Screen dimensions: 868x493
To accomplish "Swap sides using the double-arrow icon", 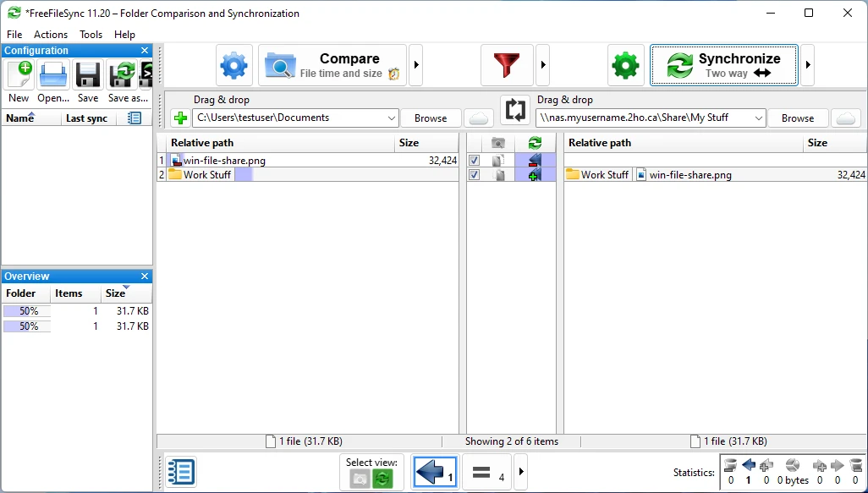I will (515, 111).
